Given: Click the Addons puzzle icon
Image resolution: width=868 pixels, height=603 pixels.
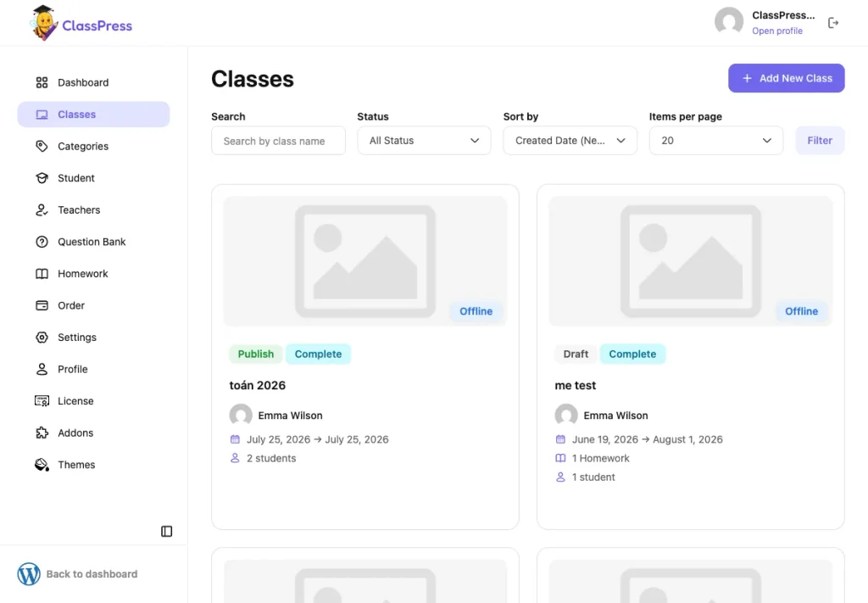Looking at the screenshot, I should (x=42, y=433).
